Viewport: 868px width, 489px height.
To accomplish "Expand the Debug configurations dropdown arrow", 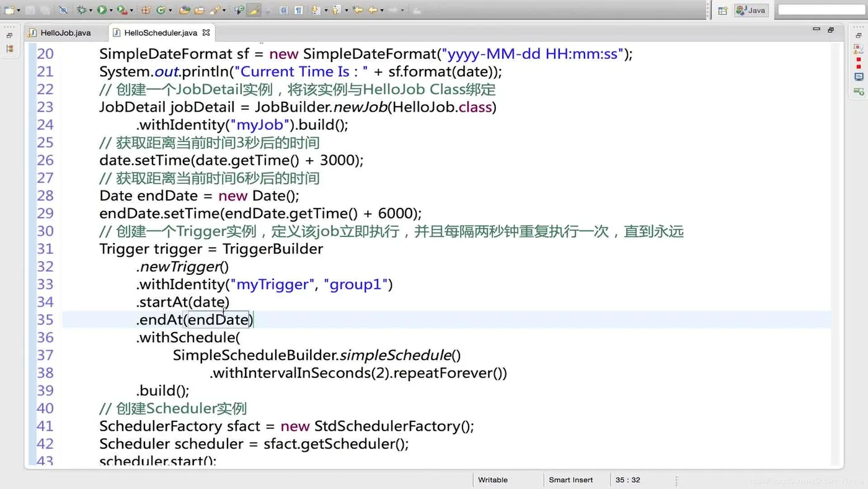I will 91,11.
